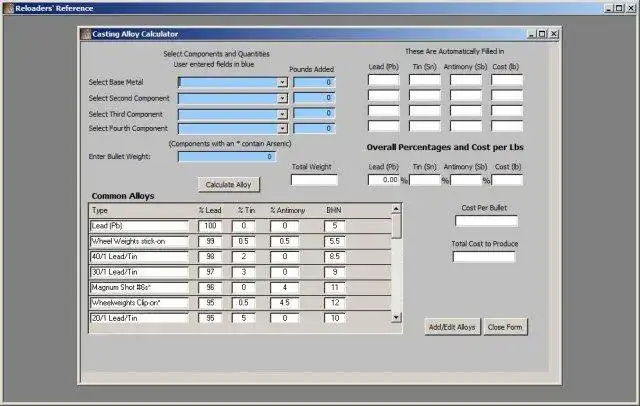
Task: Click % Tin value 3 in 30/1 Lead/Tin row
Action: point(244,272)
